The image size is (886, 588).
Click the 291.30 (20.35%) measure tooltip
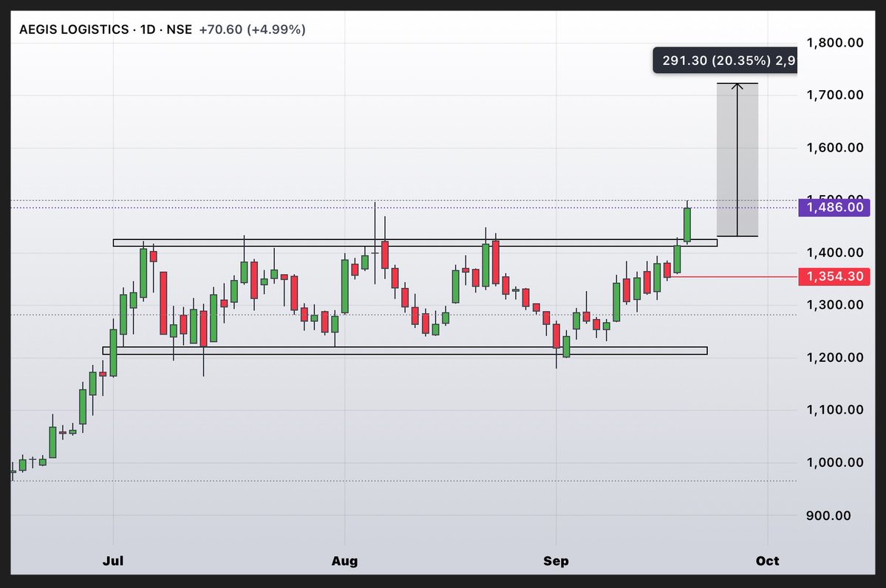pos(725,61)
